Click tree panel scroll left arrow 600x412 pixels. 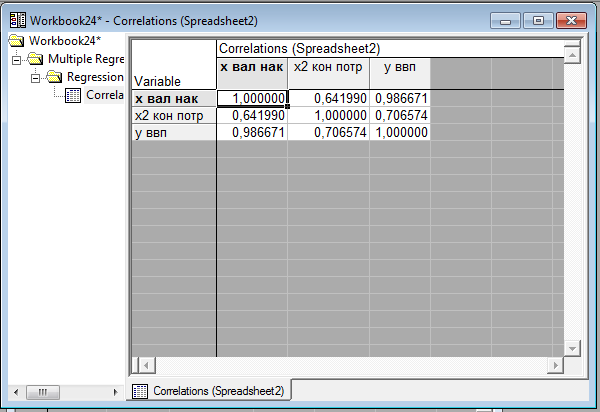[16, 392]
